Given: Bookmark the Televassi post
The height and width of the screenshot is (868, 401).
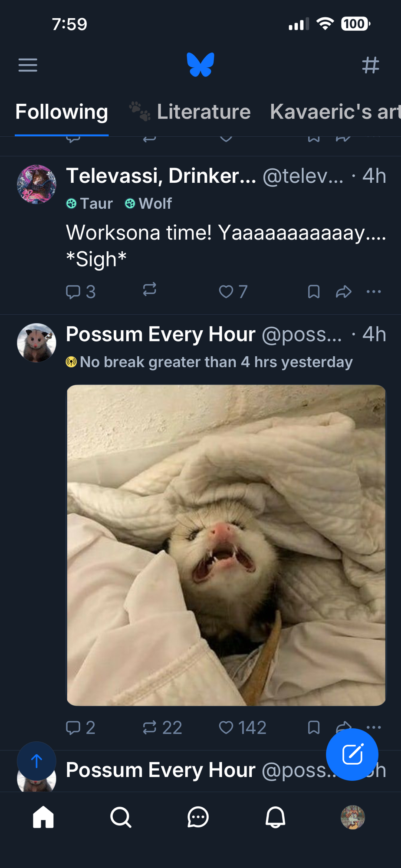Looking at the screenshot, I should (x=313, y=292).
